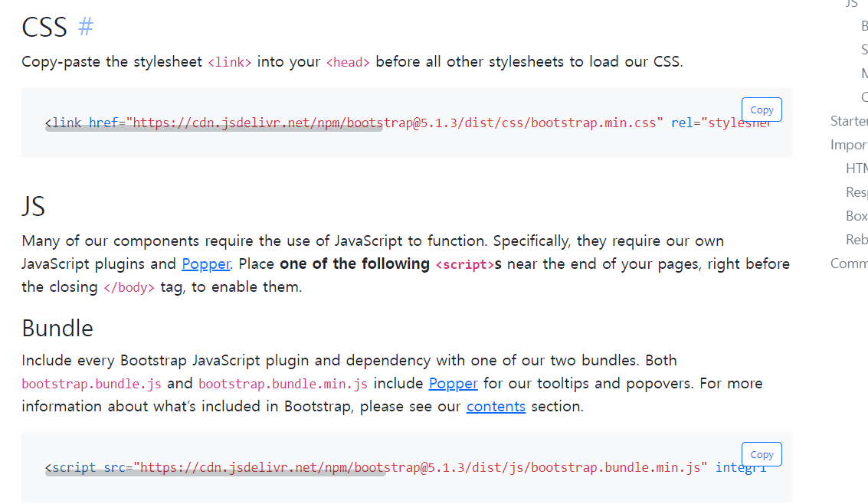868x504 pixels.
Task: Open the Popper link in JS paragraph
Action: pos(206,264)
